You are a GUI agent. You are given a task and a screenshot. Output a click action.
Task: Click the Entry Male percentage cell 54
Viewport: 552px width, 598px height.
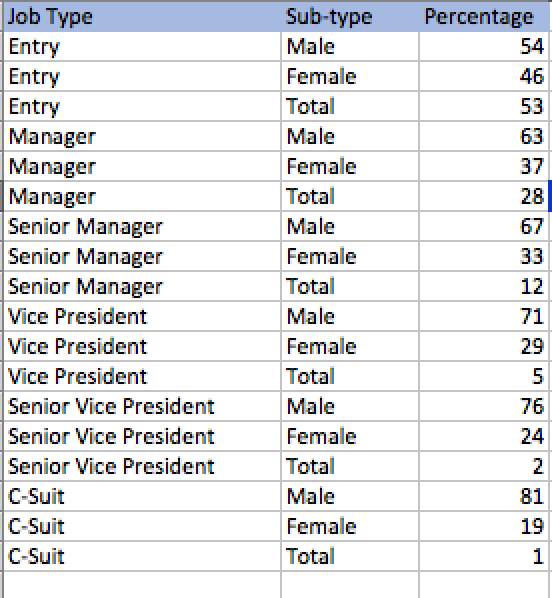[484, 47]
